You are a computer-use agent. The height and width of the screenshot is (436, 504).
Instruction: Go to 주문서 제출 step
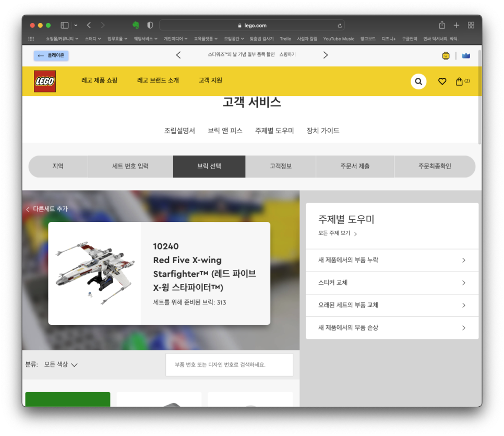pyautogui.click(x=355, y=167)
